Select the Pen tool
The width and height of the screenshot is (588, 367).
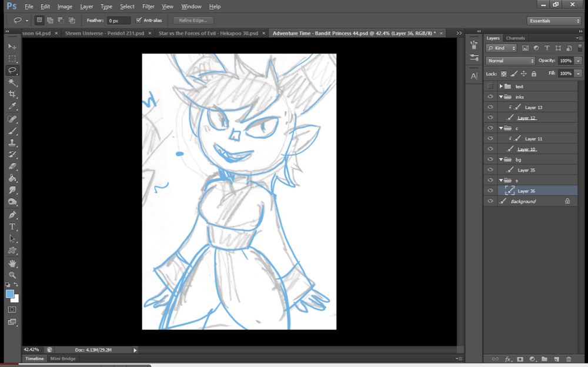pyautogui.click(x=12, y=215)
